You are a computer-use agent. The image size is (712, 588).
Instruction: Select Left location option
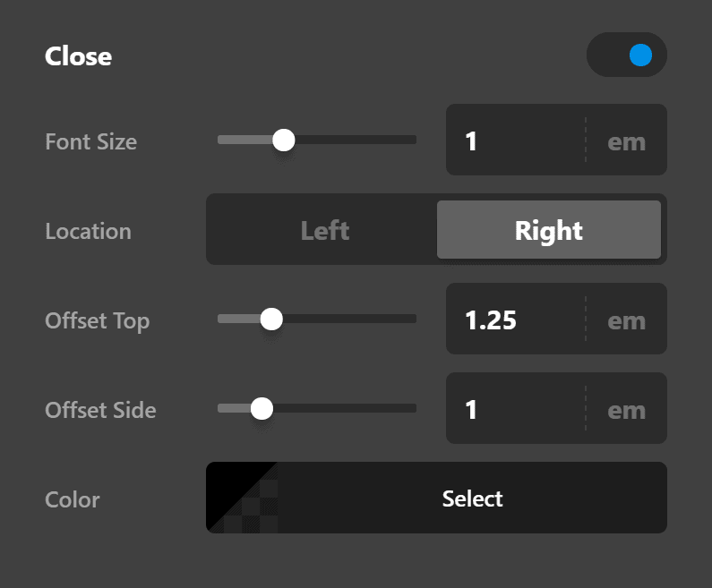(x=324, y=230)
